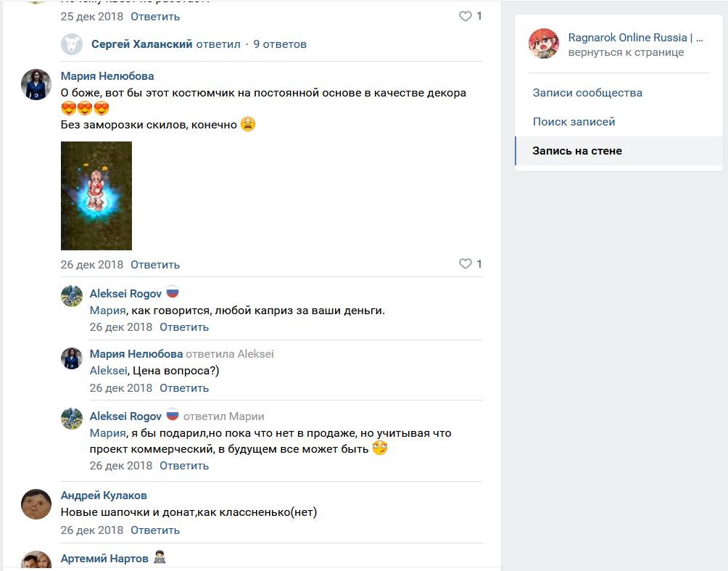Select Записи сообщества in sidebar
Image resolution: width=728 pixels, height=571 pixels.
(x=587, y=92)
